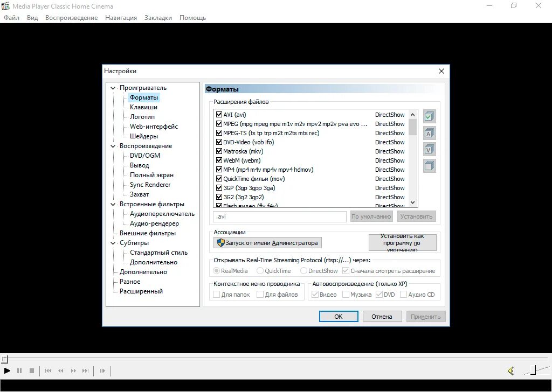Toggle the 3GP format checkbox
The image size is (552, 392).
click(219, 188)
